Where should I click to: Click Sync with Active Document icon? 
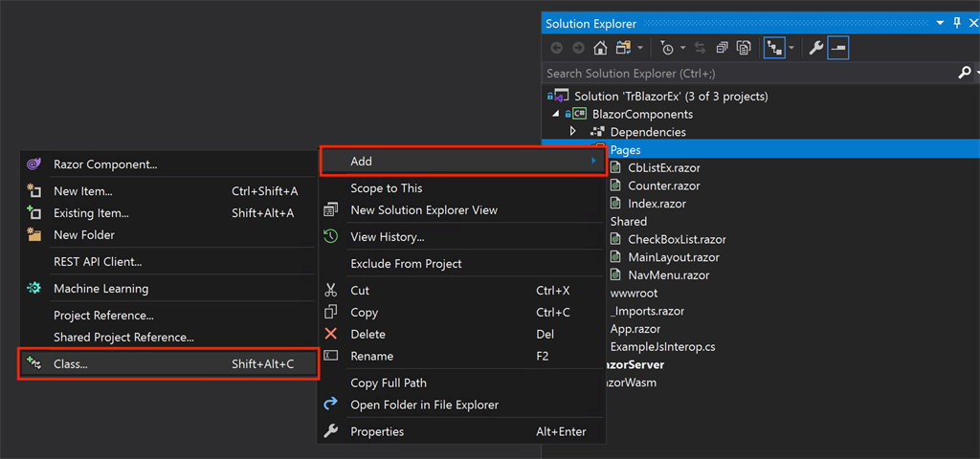(700, 48)
